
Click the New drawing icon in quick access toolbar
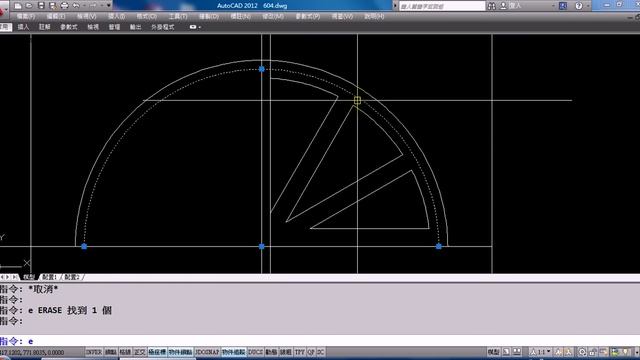point(18,6)
